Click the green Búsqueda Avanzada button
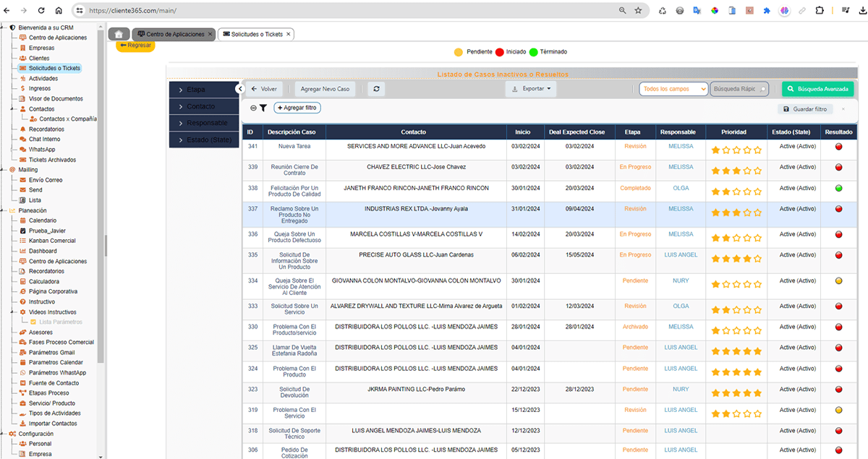Image resolution: width=868 pixels, height=459 pixels. [818, 89]
